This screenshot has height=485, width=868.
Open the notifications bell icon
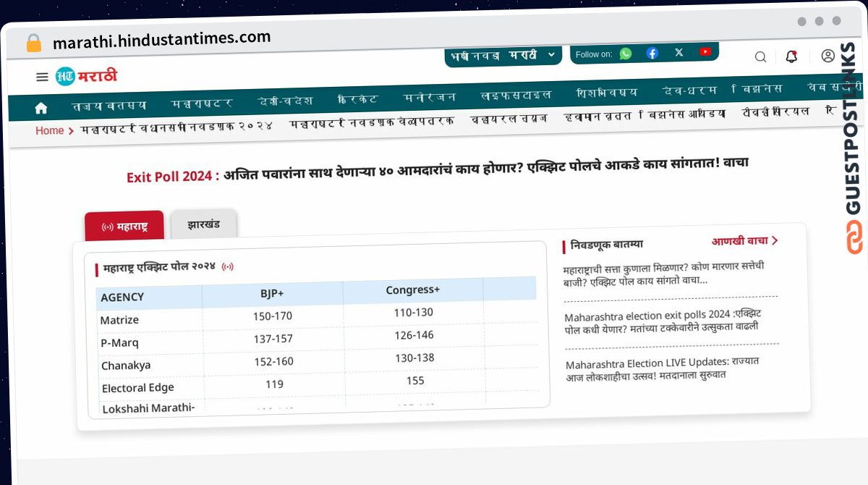point(791,56)
